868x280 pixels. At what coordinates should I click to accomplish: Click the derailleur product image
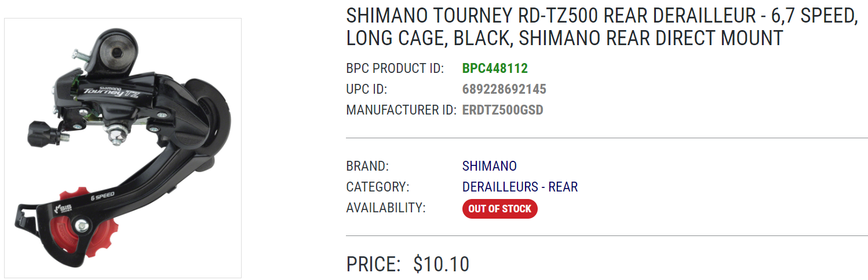click(x=123, y=148)
